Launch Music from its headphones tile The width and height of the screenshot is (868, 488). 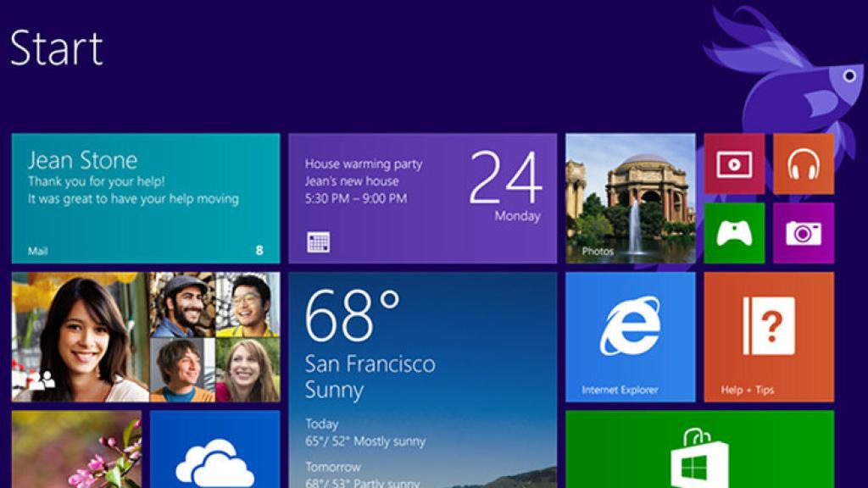802,166
